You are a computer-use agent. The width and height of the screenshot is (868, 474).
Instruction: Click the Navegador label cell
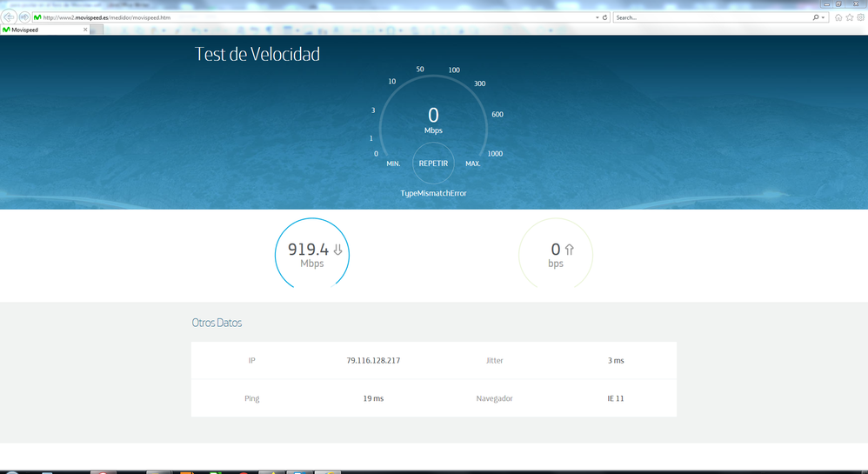tap(494, 398)
